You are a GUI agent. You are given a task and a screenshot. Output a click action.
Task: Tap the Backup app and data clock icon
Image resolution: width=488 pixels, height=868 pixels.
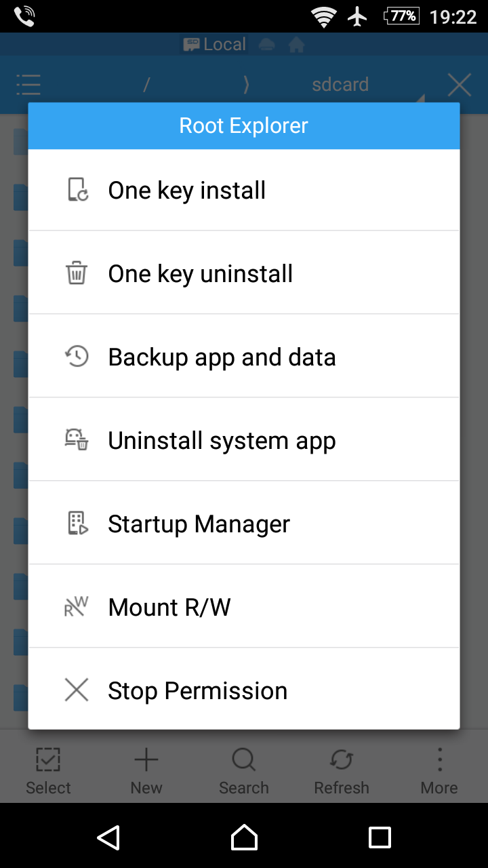point(77,357)
